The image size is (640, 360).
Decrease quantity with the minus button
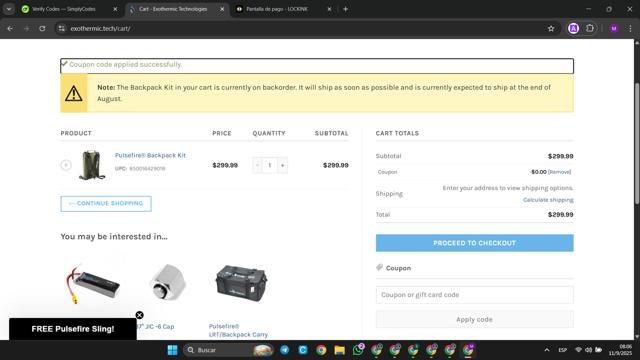(x=257, y=165)
